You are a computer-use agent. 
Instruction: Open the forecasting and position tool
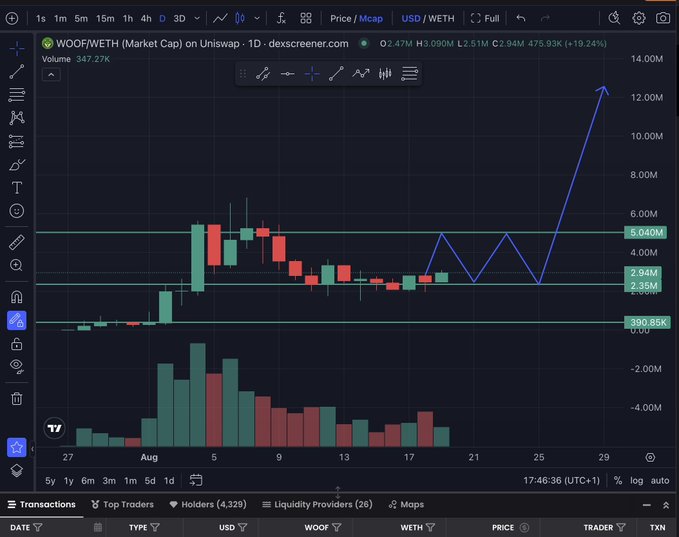(16, 141)
